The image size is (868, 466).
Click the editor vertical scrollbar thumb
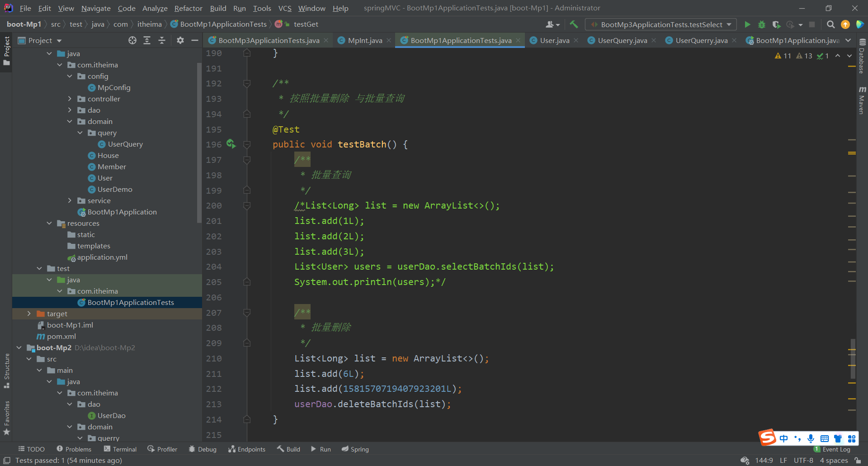tap(853, 358)
